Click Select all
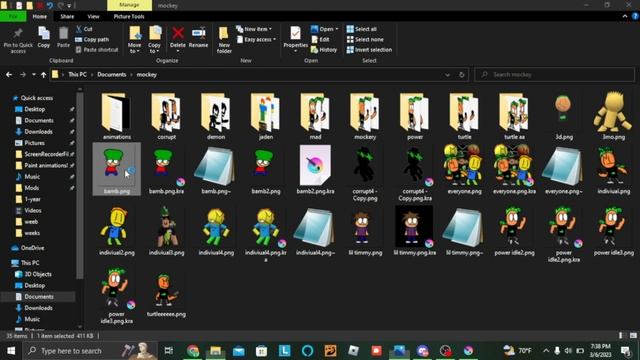The image size is (640, 360). click(x=362, y=29)
